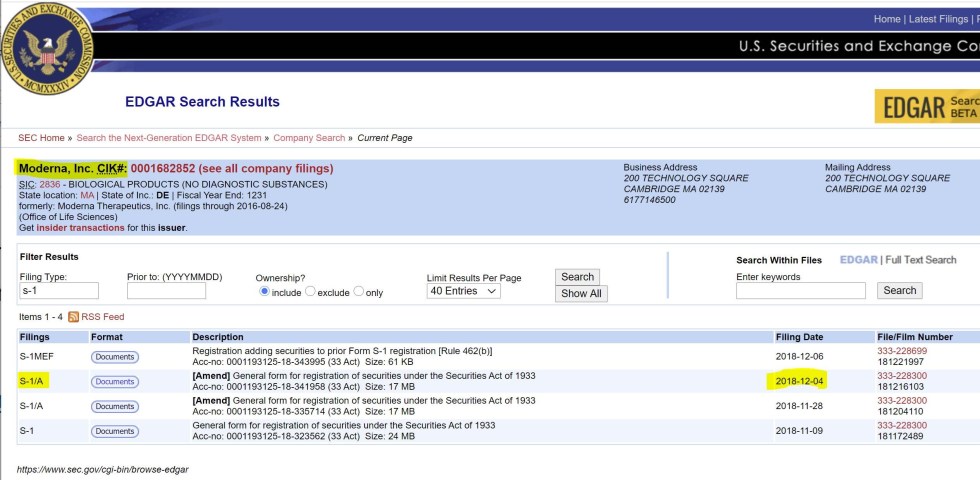
Task: Open the 40 Entries results dropdown
Action: (463, 291)
